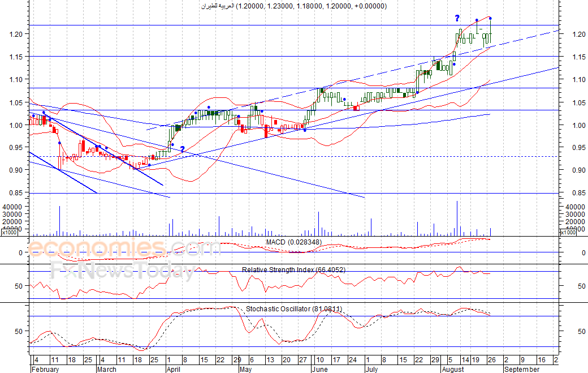Click the April month label

pyautogui.click(x=173, y=369)
